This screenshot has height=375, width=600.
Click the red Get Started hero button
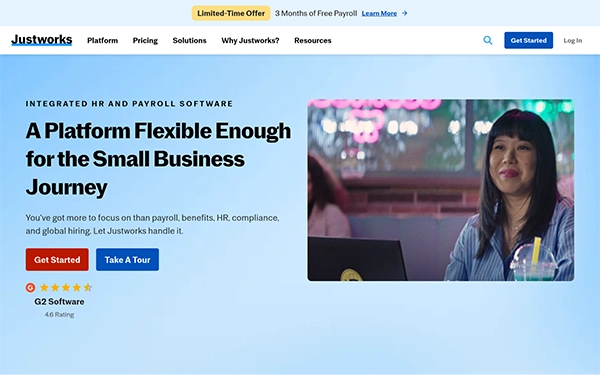click(x=57, y=259)
